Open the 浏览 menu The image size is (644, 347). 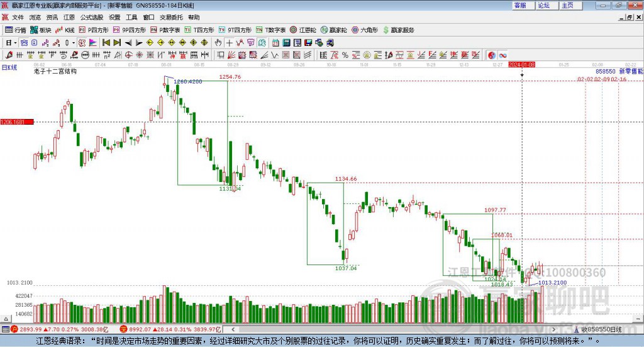35,17
